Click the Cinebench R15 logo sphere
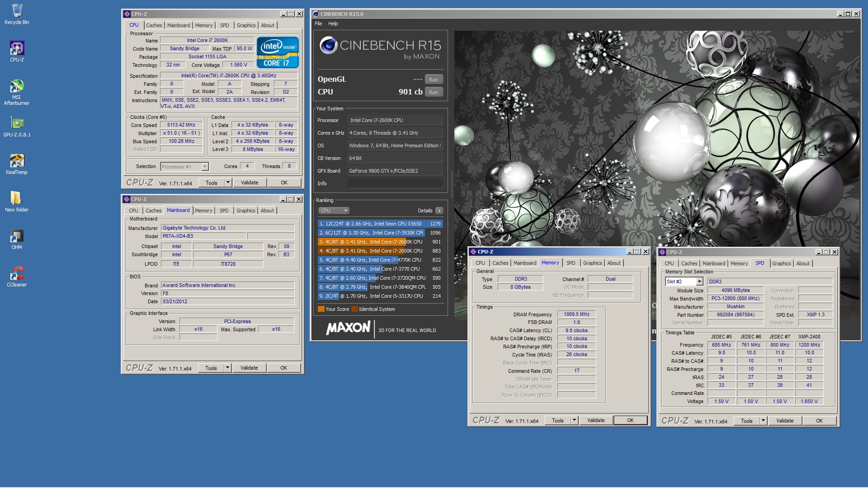The width and height of the screenshot is (868, 488). 329,45
